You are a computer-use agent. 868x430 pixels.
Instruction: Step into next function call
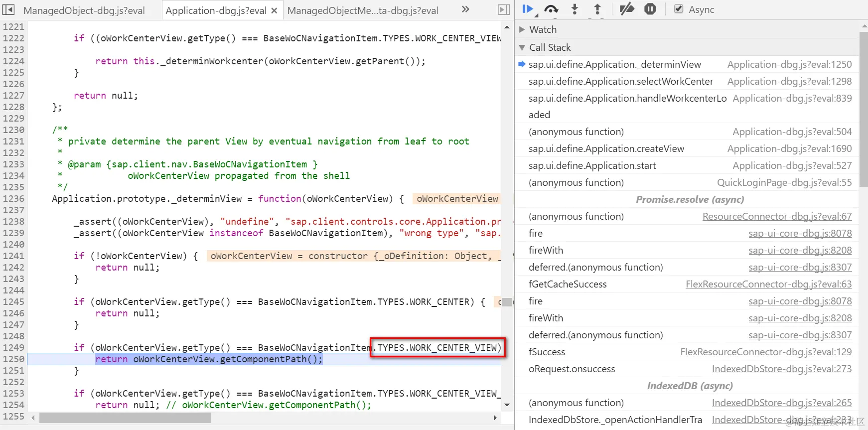[575, 9]
